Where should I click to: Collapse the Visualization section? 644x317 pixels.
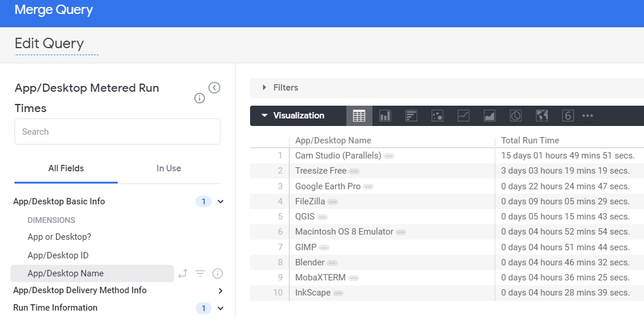(265, 116)
